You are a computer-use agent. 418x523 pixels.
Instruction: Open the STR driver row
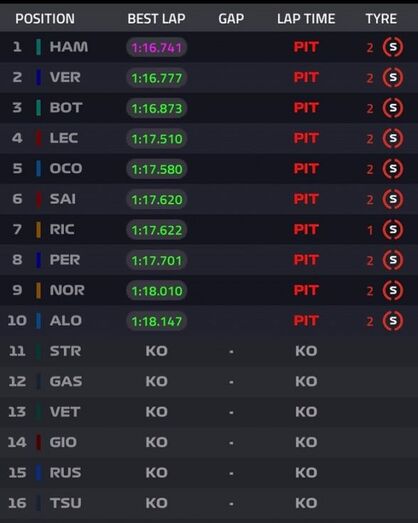coord(209,351)
